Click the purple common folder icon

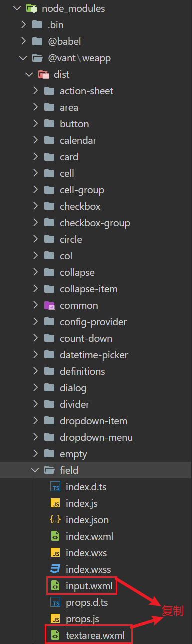49,305
